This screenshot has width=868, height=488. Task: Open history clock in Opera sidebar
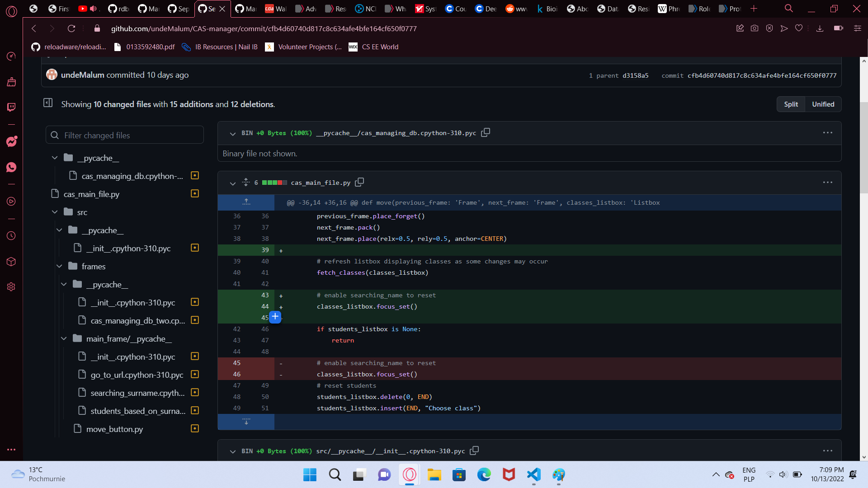[11, 236]
